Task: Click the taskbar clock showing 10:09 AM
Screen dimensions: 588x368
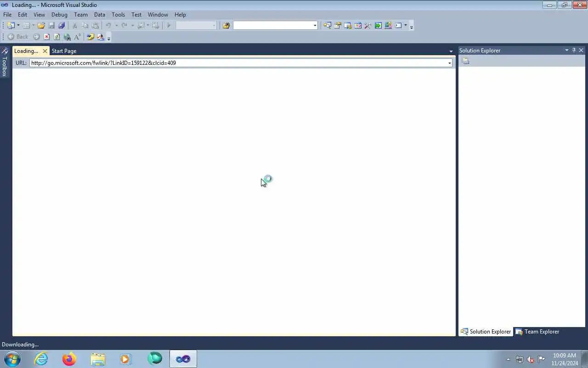Action: [x=565, y=359]
